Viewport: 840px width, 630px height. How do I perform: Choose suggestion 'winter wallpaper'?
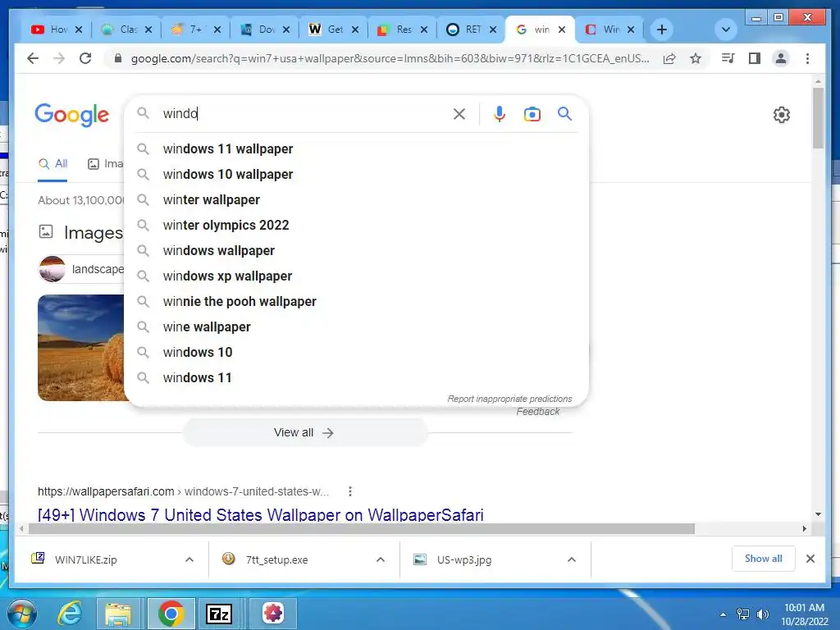356,200
